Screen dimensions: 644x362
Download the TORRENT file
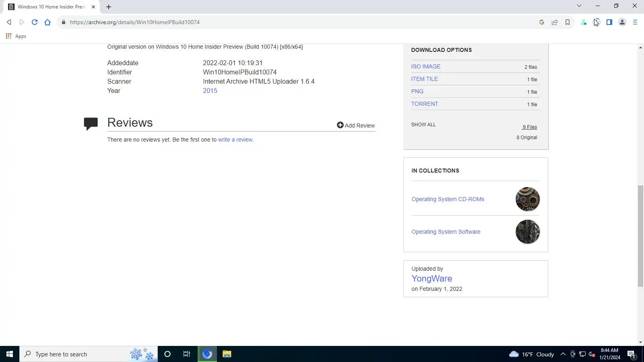tap(424, 104)
